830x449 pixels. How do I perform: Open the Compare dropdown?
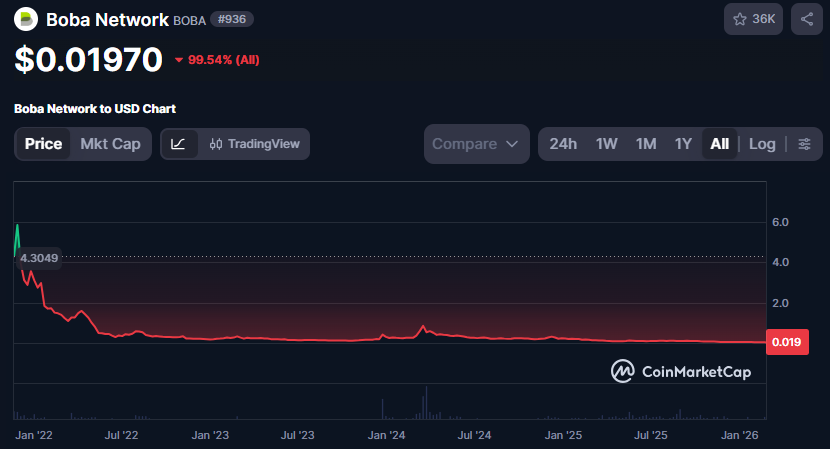coord(476,144)
